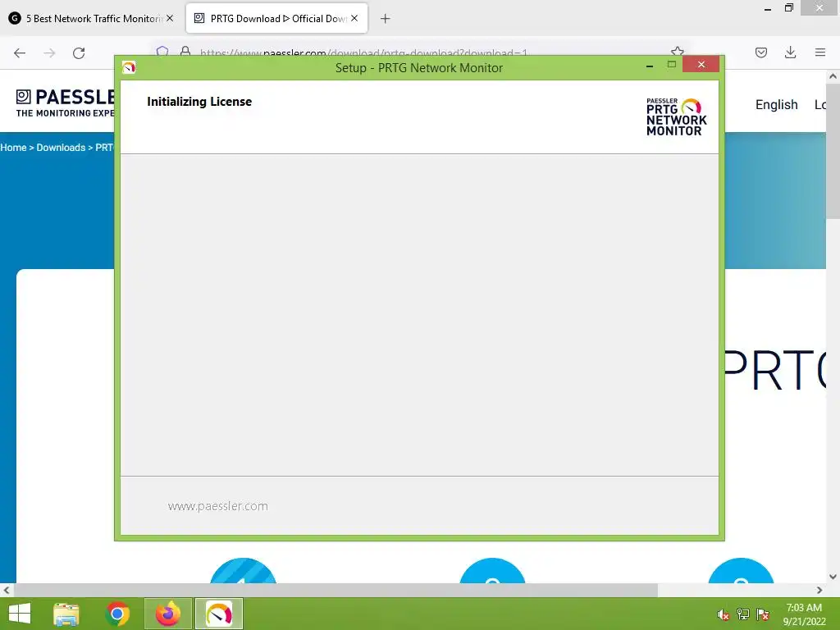Open the Windows Start menu
This screenshot has height=630, width=840.
(x=20, y=614)
